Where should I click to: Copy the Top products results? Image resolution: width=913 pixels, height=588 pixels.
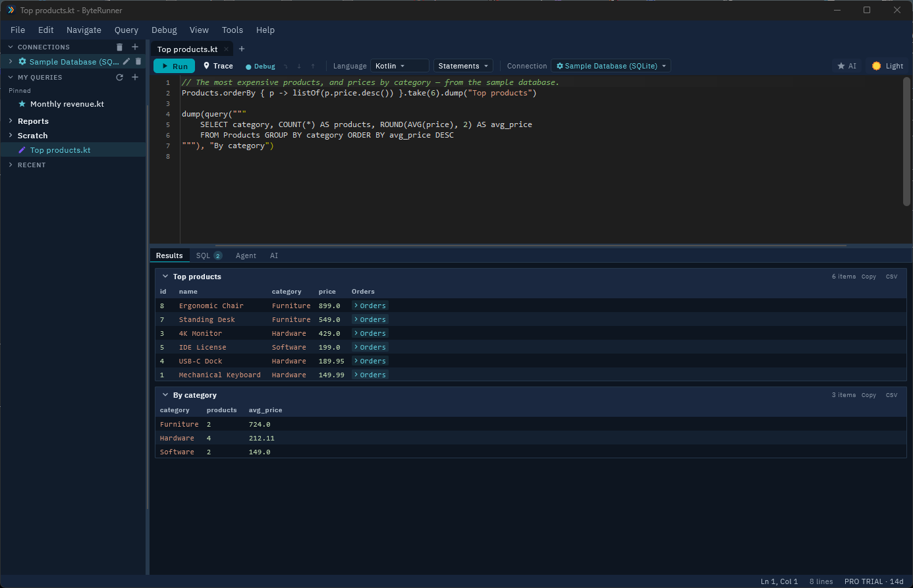pos(869,277)
